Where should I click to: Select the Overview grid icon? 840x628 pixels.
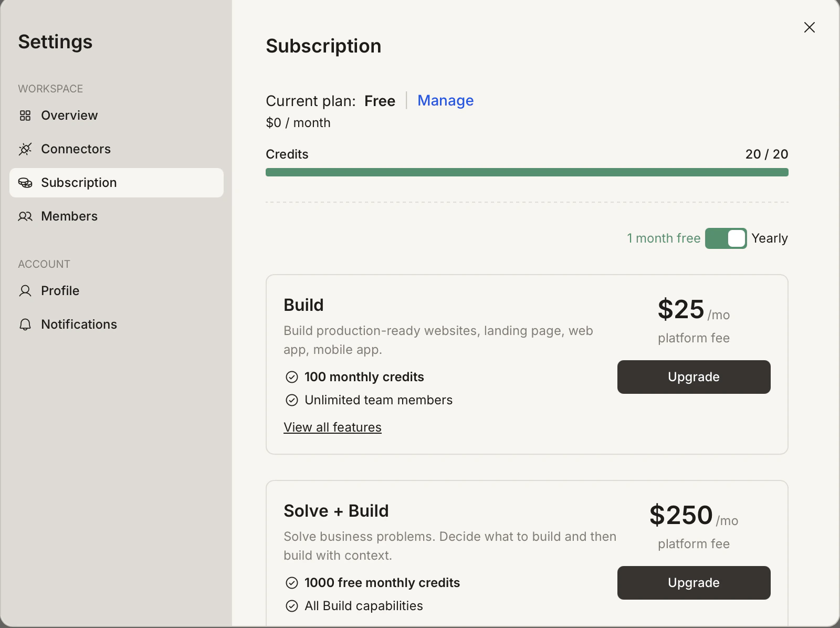(25, 116)
